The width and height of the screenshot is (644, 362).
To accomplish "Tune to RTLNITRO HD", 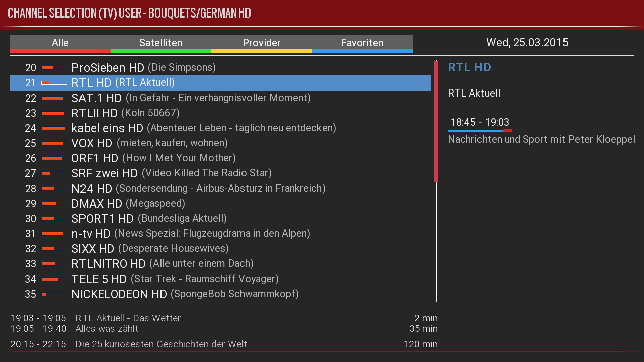I will [220, 264].
